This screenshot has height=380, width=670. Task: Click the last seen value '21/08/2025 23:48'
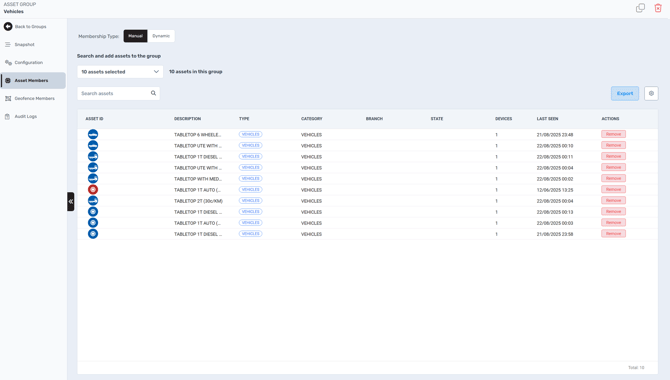pos(555,135)
